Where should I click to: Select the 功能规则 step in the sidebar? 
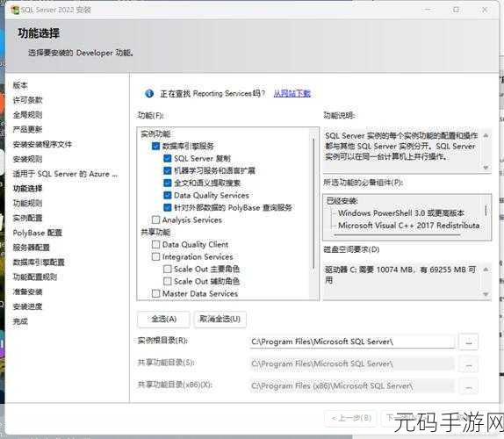(27, 203)
